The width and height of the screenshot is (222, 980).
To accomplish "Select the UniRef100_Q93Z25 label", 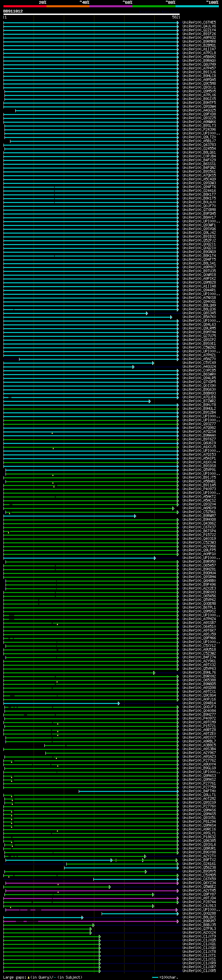I will coord(199,118).
